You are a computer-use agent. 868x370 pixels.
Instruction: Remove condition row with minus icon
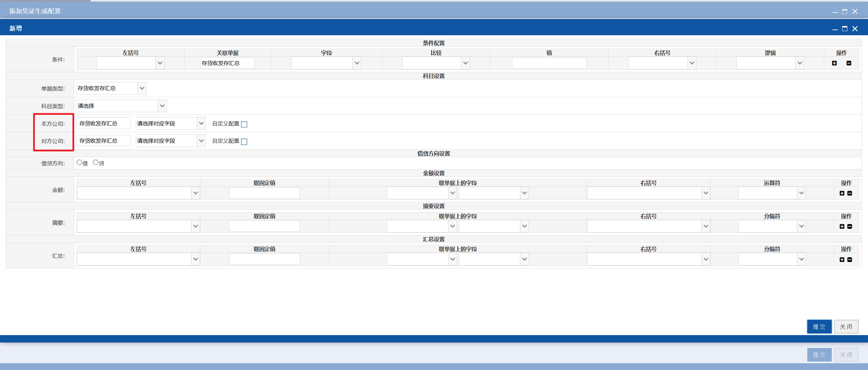[x=849, y=63]
